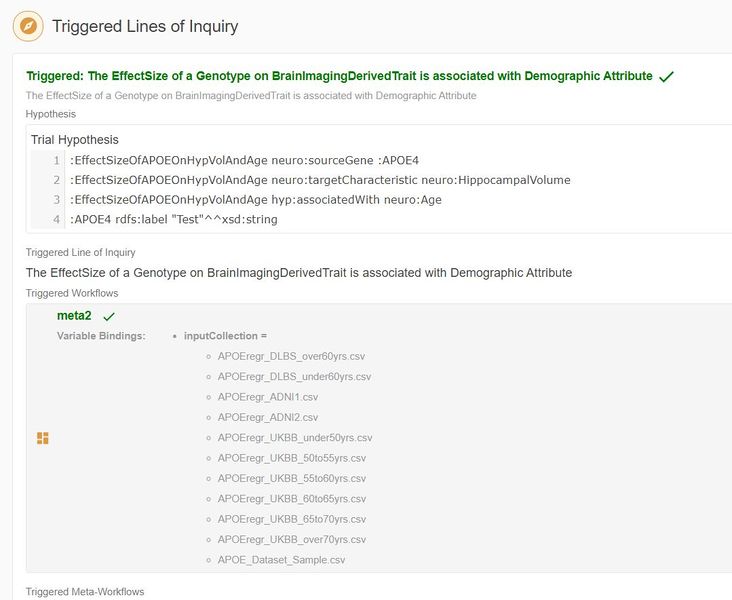
Task: Click the HippocampalVolume line in hypothesis editor
Action: coord(320,180)
